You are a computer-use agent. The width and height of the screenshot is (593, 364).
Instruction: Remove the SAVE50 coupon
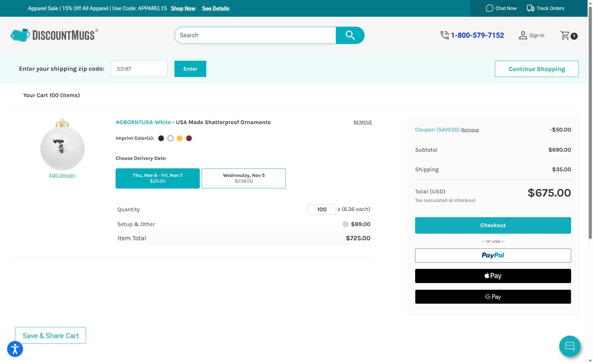[470, 130]
